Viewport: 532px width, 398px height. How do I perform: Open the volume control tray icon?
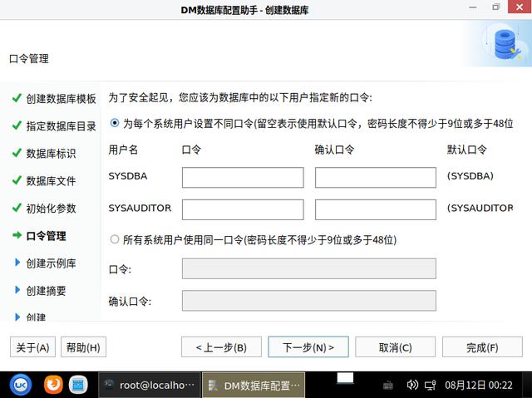[412, 385]
